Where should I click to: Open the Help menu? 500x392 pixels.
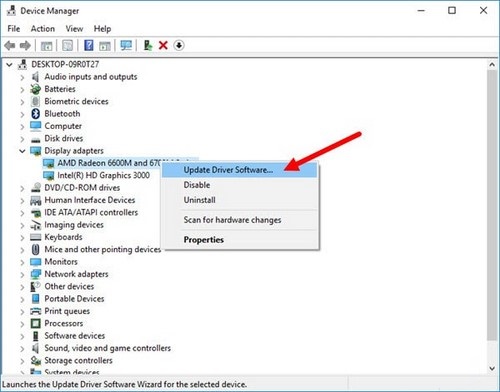pos(102,29)
